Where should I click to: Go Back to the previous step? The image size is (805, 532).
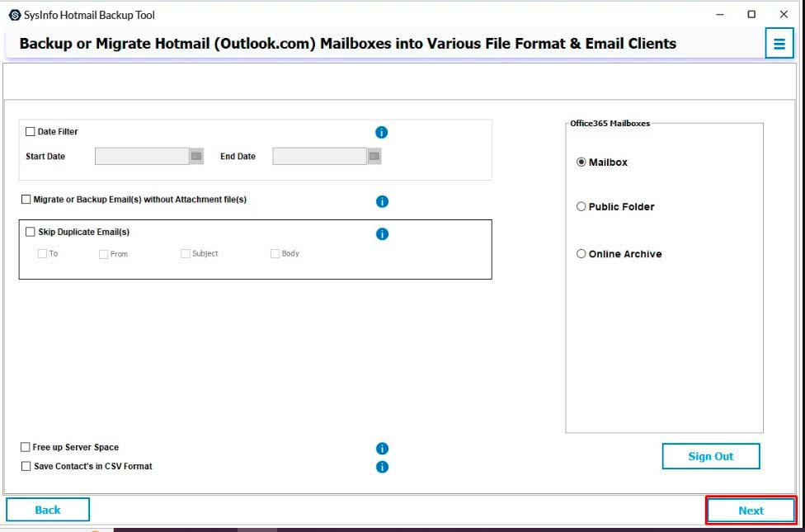48,510
